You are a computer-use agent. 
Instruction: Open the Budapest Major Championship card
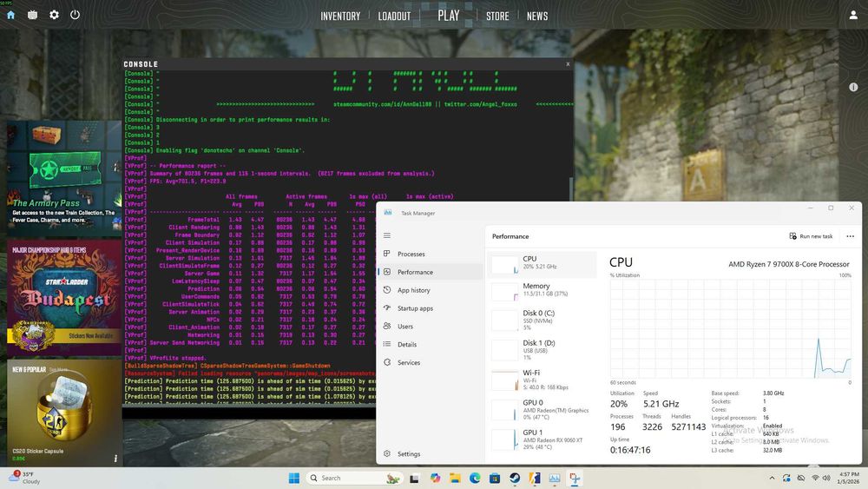pyautogui.click(x=64, y=298)
